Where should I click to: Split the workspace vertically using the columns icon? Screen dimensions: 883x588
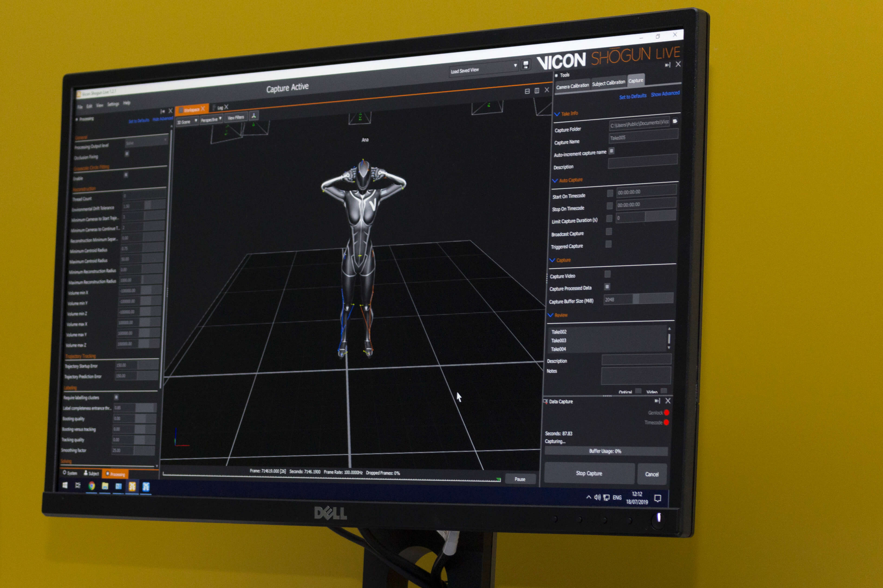[x=537, y=90]
